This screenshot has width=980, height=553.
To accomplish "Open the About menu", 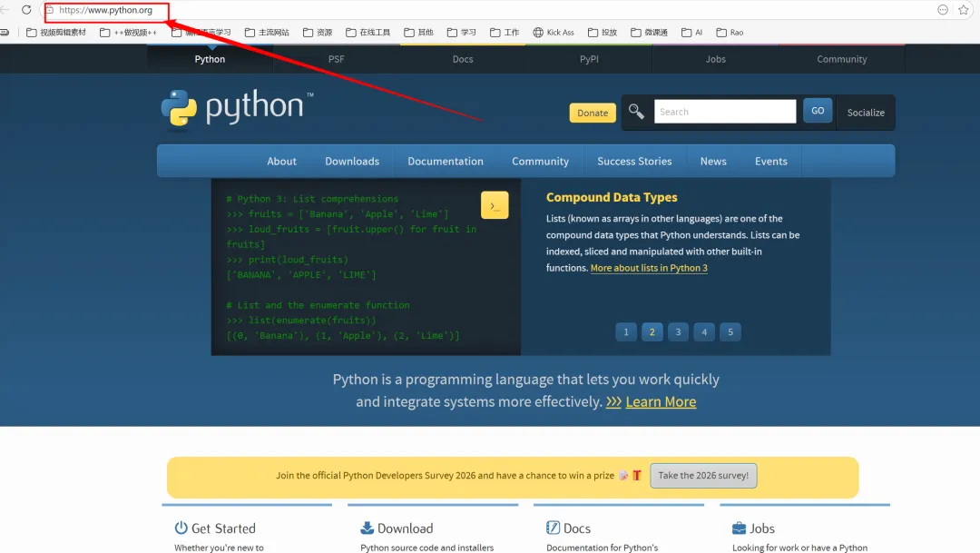I will 282,162.
